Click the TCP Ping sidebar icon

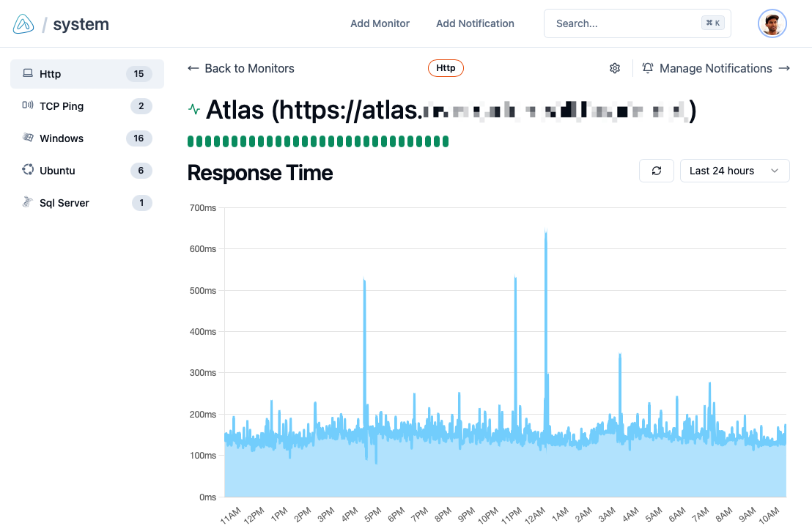[x=28, y=105]
